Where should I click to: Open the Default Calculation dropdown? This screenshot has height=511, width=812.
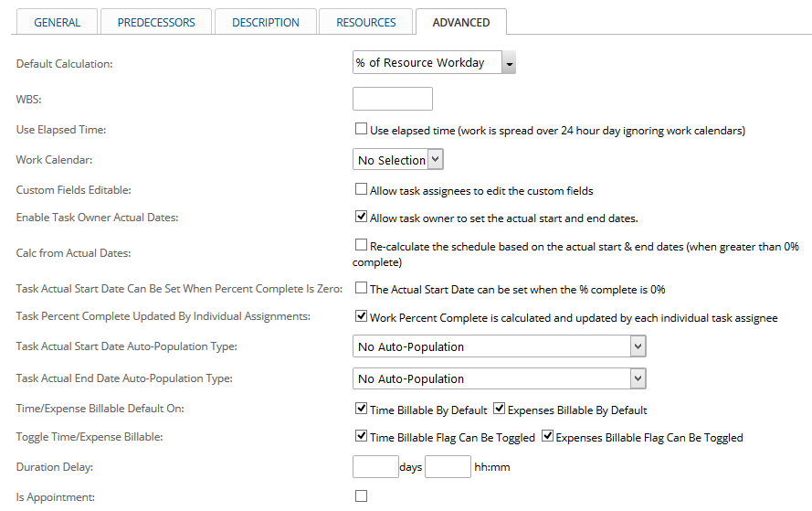pos(434,63)
